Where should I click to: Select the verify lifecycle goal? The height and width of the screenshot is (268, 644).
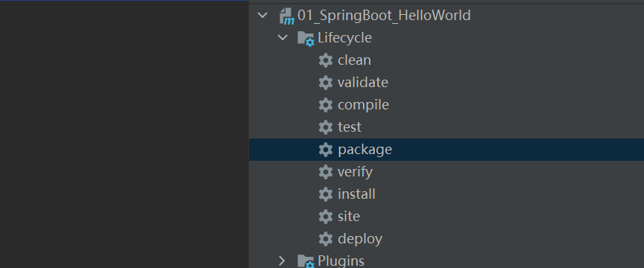356,172
